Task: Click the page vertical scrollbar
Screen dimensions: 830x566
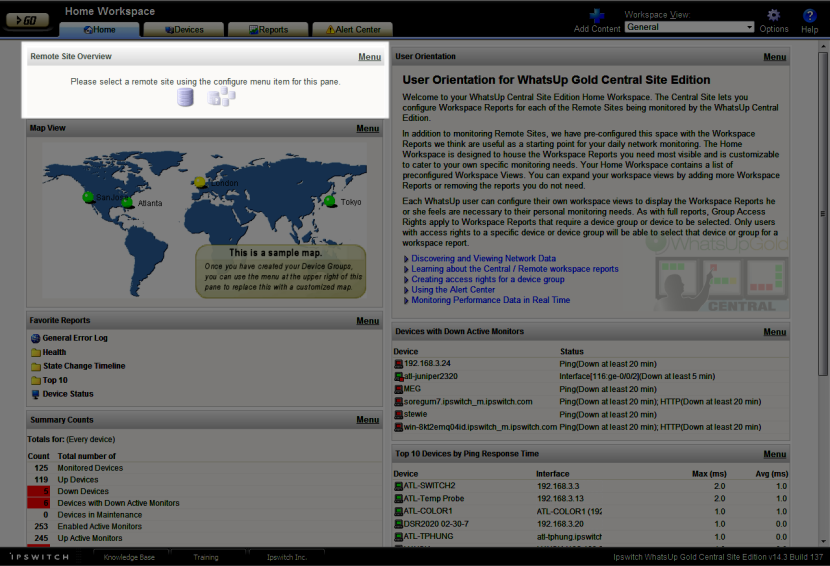Action: (x=823, y=213)
